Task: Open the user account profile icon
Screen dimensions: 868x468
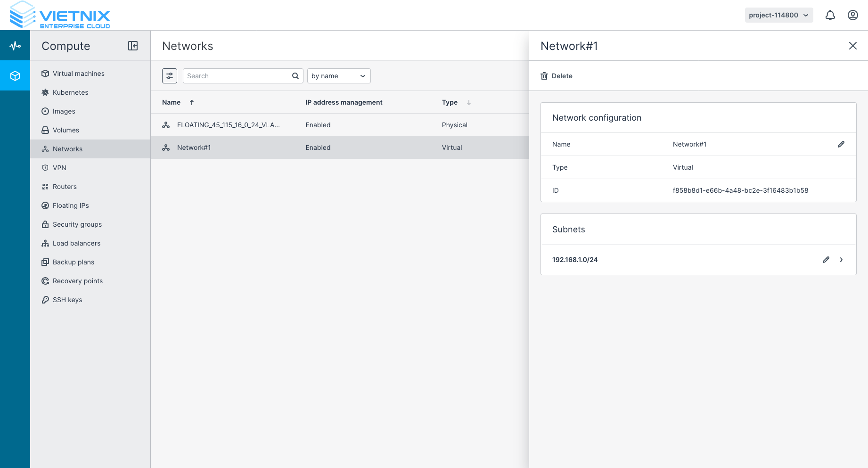Action: 852,15
